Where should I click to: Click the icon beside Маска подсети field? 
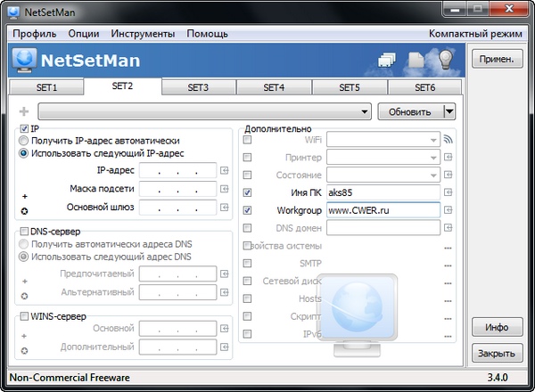225,189
